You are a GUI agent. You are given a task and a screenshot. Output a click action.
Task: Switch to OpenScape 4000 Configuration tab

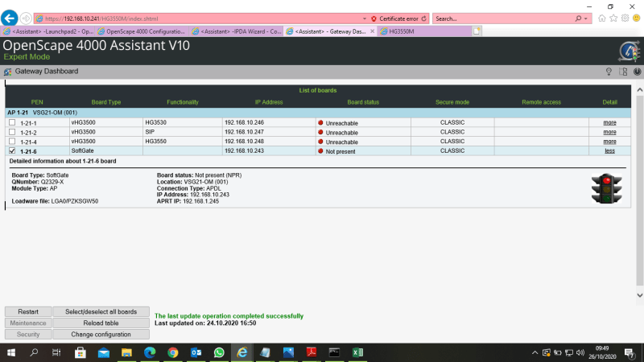pos(142,31)
